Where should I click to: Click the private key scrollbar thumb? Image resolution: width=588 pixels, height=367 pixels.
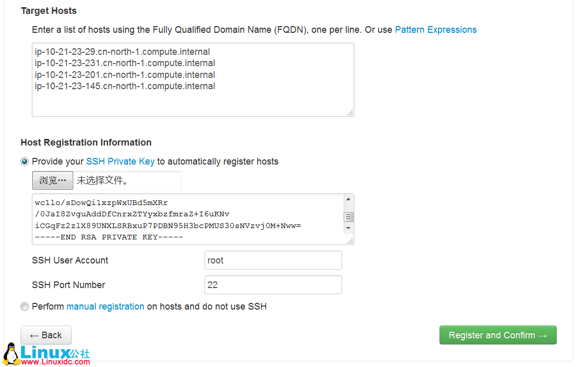point(348,217)
